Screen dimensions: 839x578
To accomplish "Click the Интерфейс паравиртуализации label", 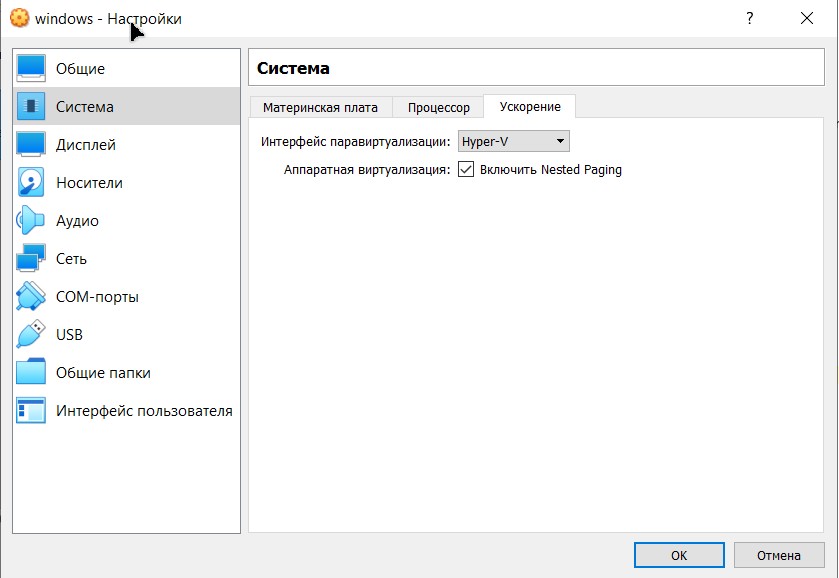I will pos(355,141).
